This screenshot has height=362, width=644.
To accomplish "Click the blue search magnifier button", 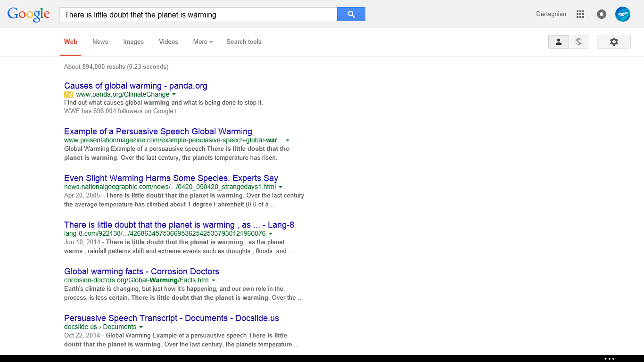I will (351, 14).
